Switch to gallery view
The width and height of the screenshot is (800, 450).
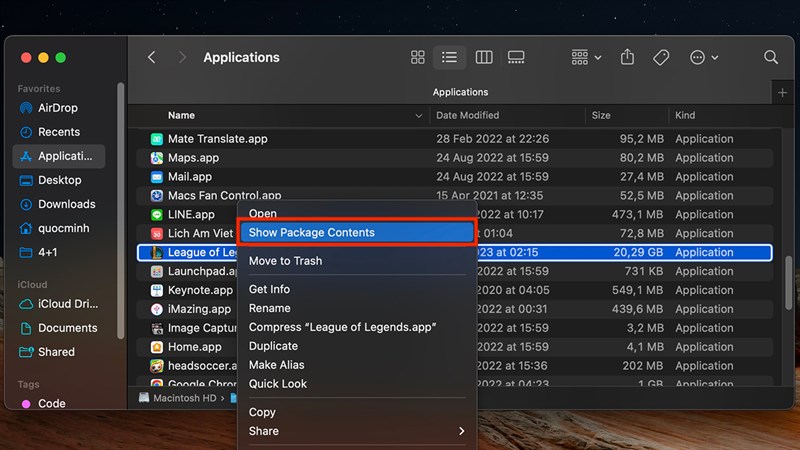click(x=516, y=57)
